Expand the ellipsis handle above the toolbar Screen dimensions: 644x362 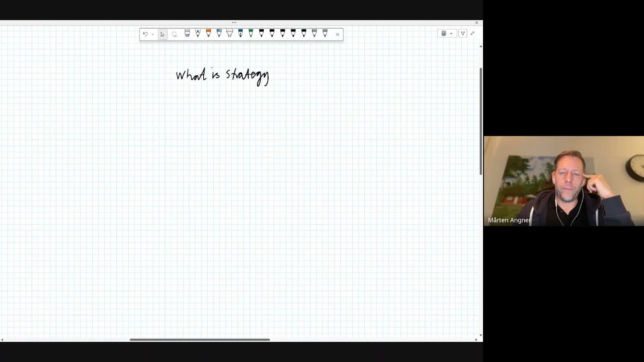point(234,23)
